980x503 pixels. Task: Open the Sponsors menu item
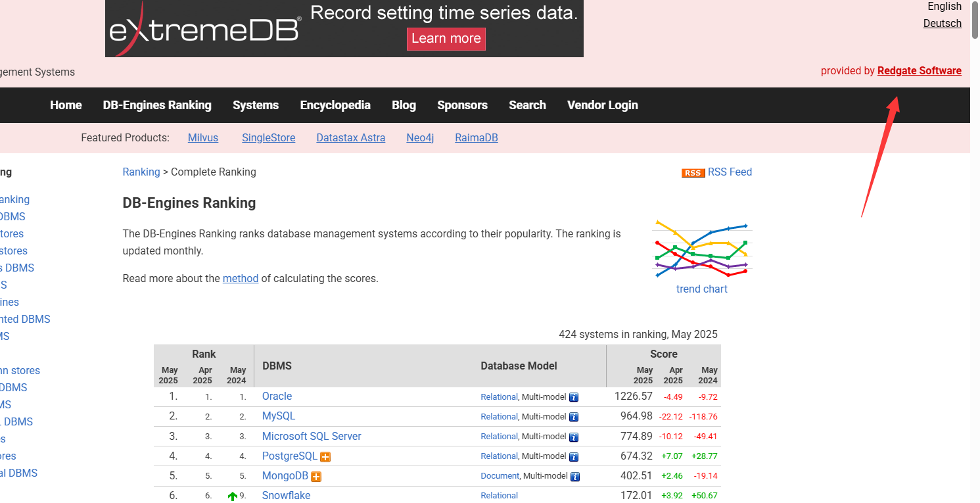[x=462, y=105]
